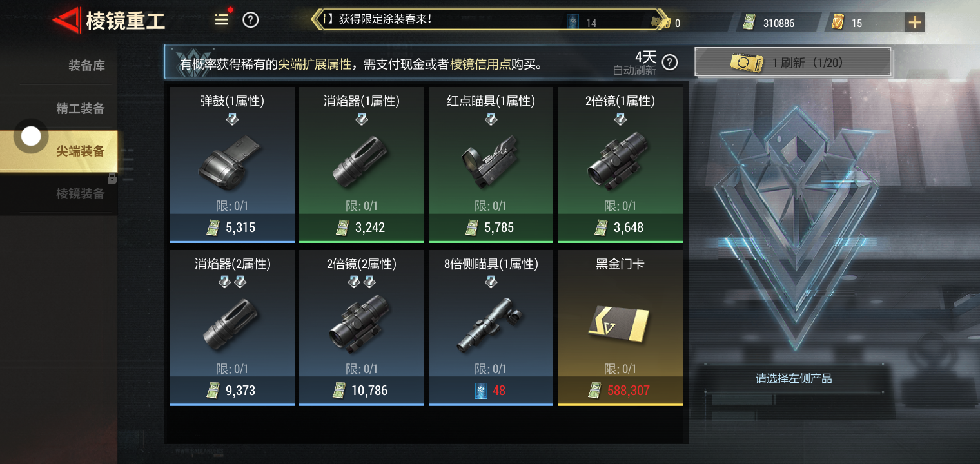The height and width of the screenshot is (464, 980).
Task: Choose the 消焰器(2属性) item priced 9,373
Action: coord(232,328)
